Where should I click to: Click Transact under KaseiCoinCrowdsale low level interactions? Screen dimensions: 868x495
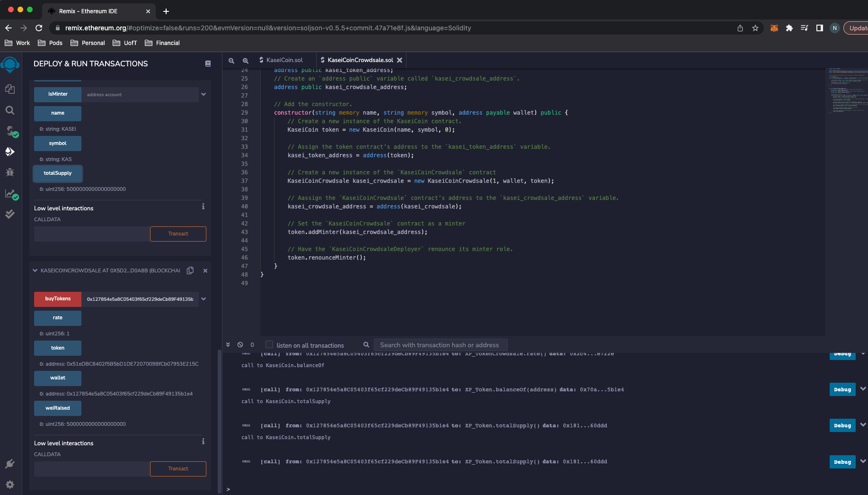(178, 469)
